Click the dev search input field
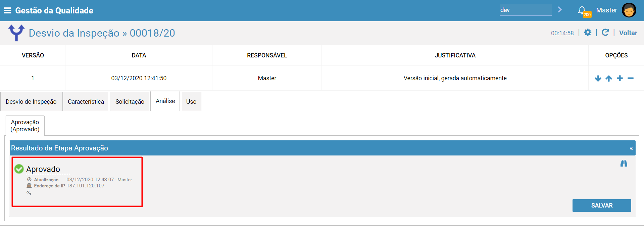 525,10
